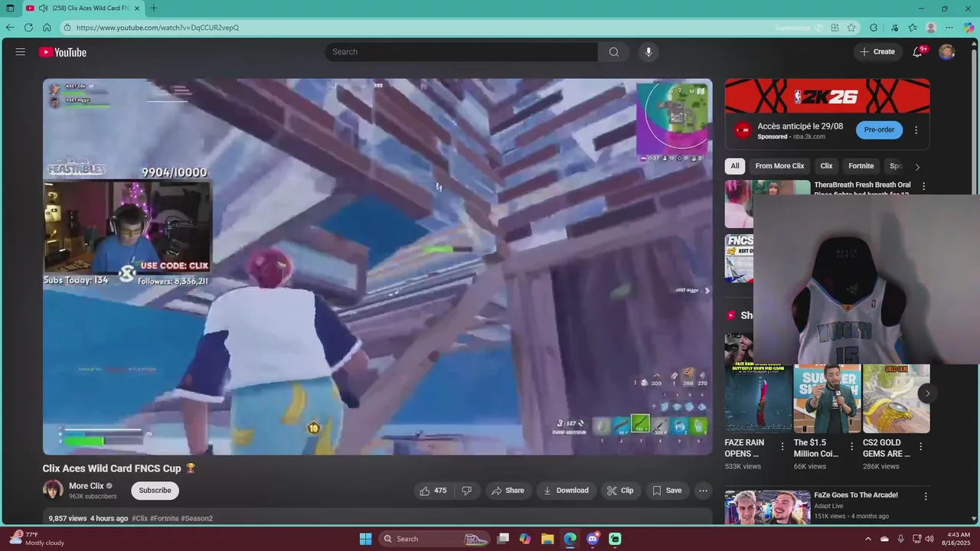The width and height of the screenshot is (980, 551).
Task: Click the Create button
Action: 877,52
